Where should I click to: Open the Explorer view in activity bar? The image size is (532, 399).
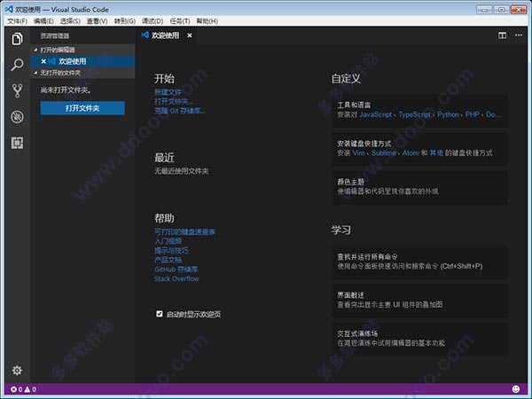coord(18,39)
